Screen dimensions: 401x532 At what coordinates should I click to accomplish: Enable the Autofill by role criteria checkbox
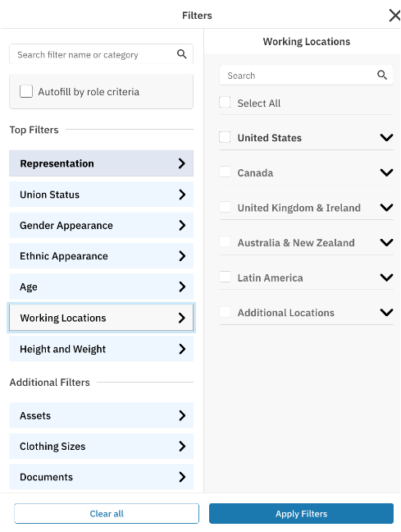(x=26, y=91)
